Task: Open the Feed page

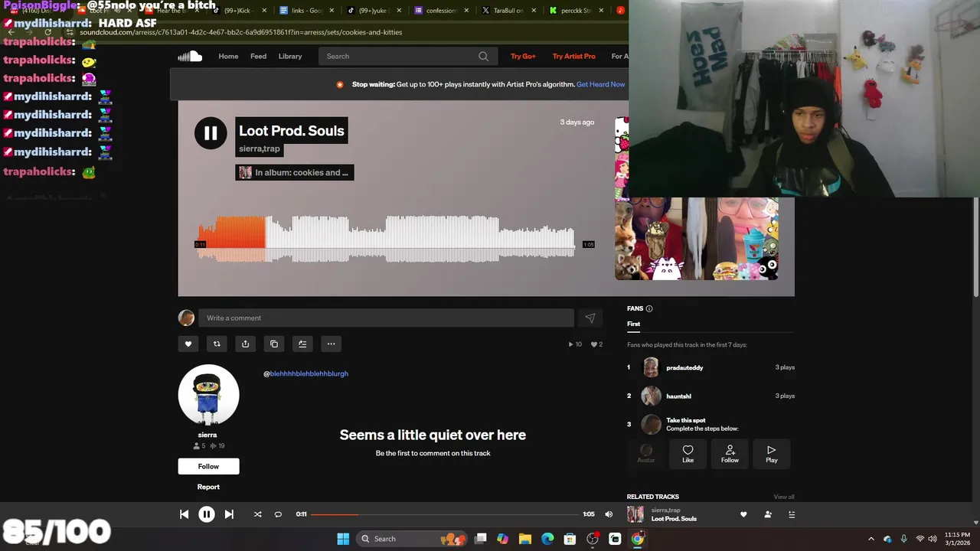Action: (258, 56)
